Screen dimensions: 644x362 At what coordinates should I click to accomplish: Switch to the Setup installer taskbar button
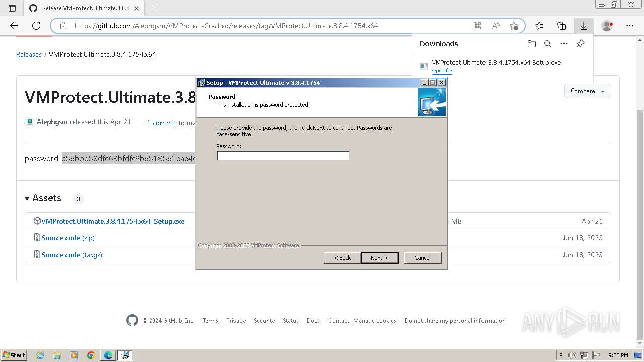click(x=125, y=355)
